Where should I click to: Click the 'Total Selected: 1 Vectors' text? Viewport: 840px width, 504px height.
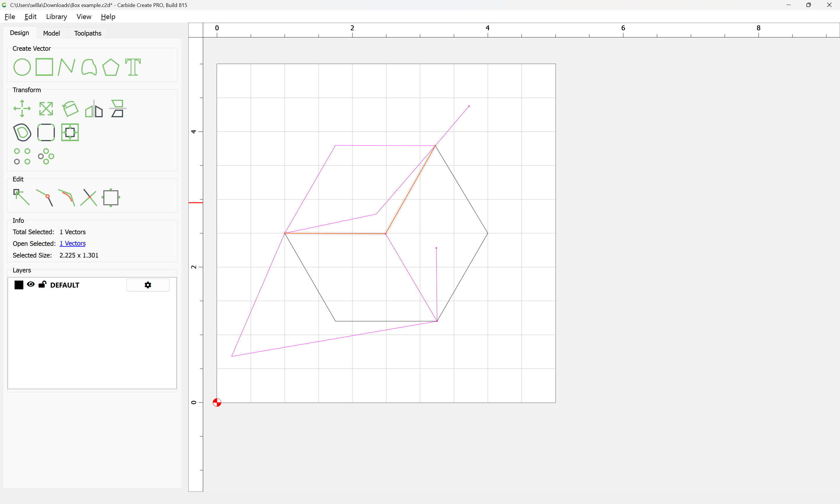click(x=49, y=232)
